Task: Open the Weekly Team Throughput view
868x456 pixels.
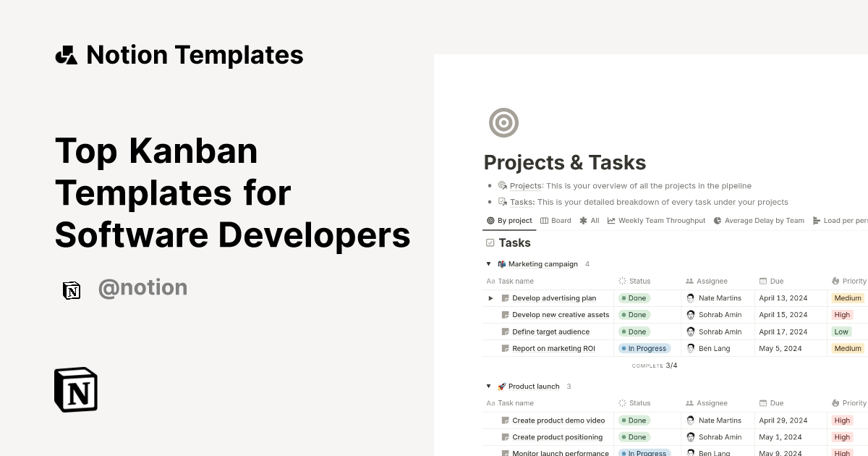Action: tap(660, 220)
